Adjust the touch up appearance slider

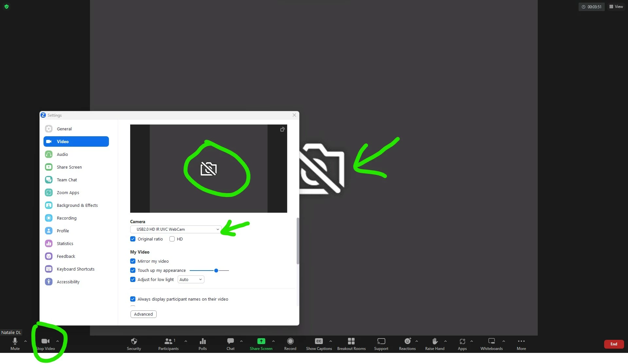[x=216, y=271]
